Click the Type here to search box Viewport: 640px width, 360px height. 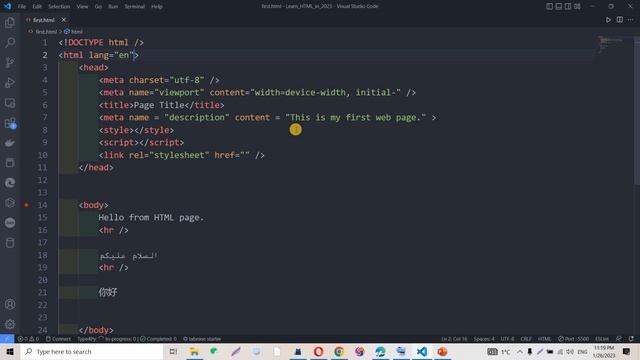click(91, 351)
